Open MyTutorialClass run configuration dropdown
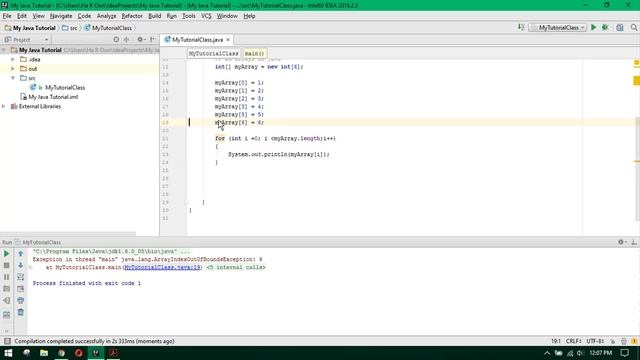This screenshot has width=640, height=360. tap(558, 27)
